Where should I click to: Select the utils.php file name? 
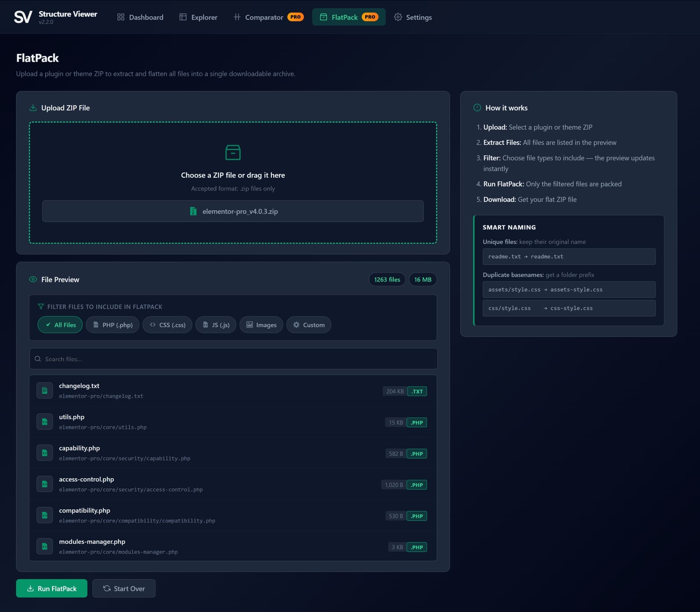[x=72, y=417]
